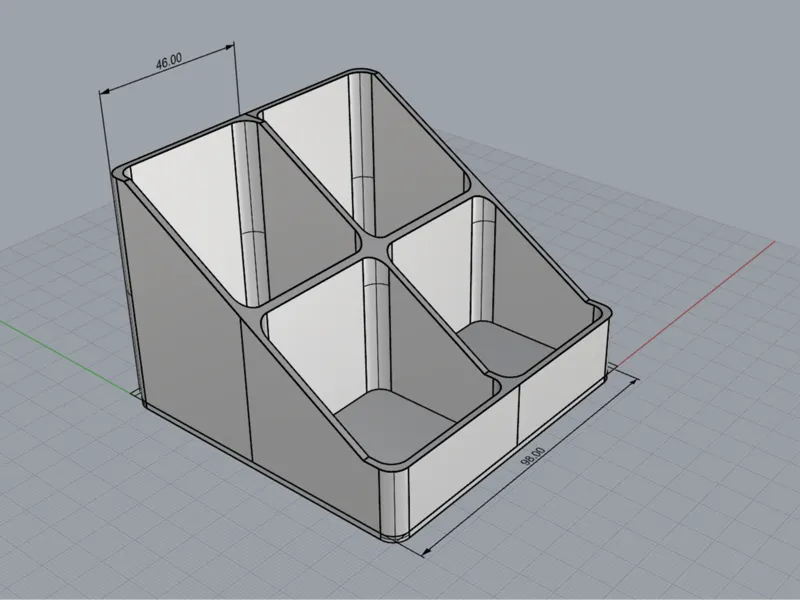Select the 98.00 dimension label
800x600 pixels.
(x=533, y=456)
